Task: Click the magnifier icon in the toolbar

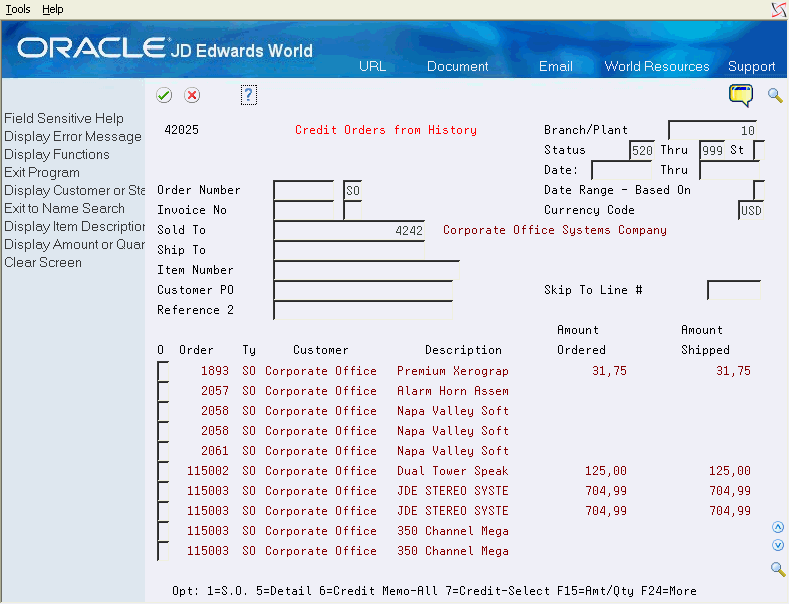Action: [775, 95]
